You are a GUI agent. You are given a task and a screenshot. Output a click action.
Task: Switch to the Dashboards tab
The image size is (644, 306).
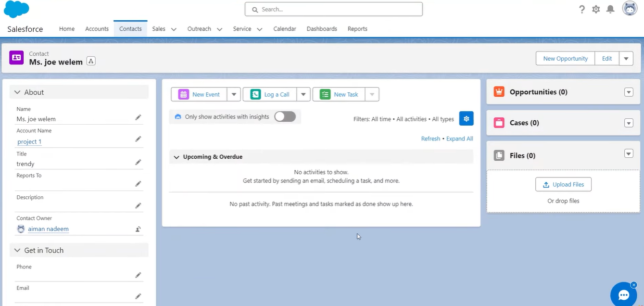[321, 29]
